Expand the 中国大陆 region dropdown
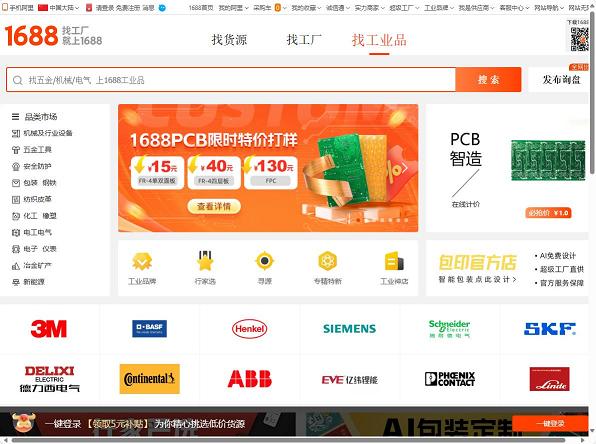This screenshot has height=444, width=596. [59, 8]
